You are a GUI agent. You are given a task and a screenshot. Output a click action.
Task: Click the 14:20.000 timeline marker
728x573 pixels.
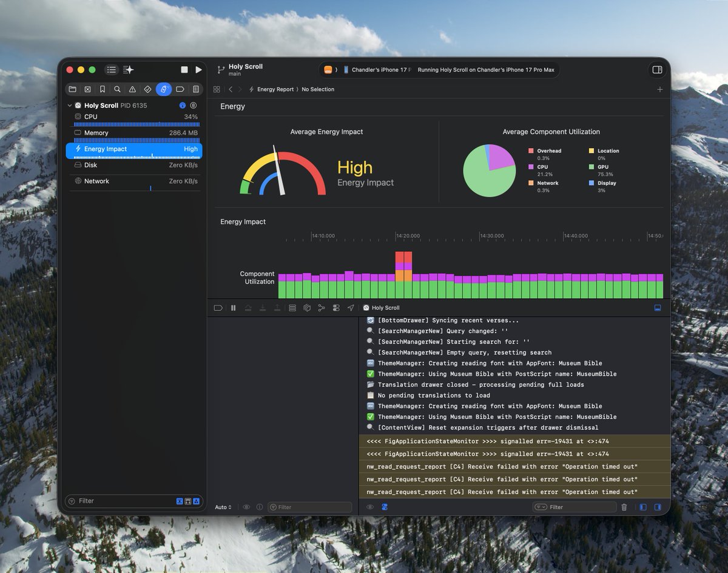tap(408, 236)
